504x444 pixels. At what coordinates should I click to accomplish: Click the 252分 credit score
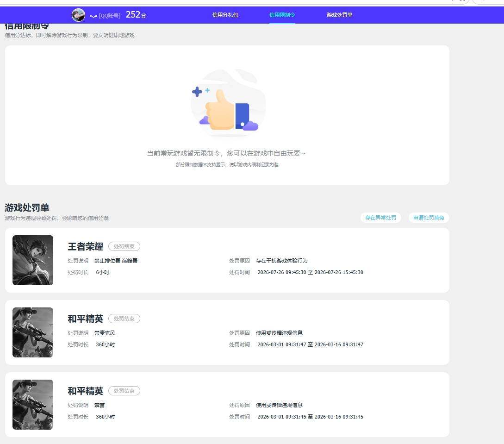[x=136, y=15]
